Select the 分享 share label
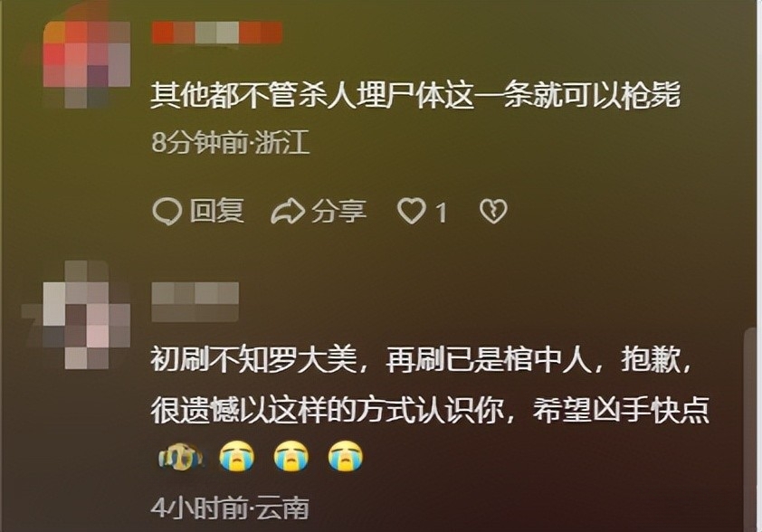The image size is (762, 532). tap(338, 211)
